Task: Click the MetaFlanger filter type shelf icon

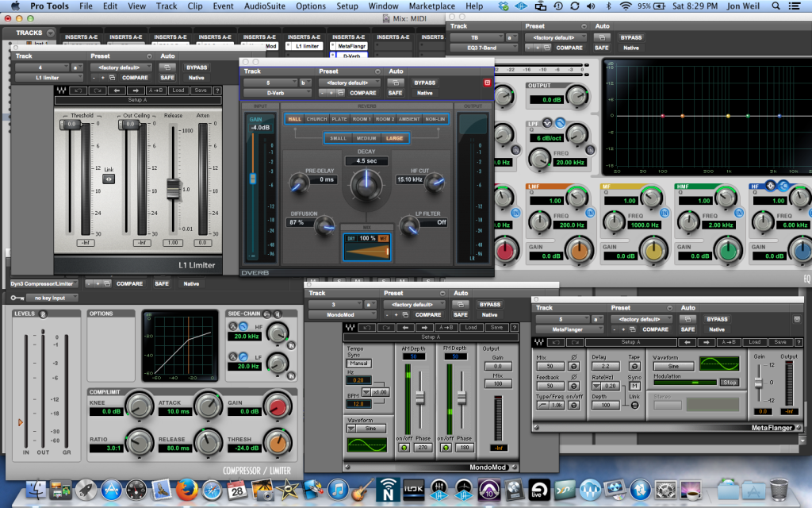Action: (542, 406)
